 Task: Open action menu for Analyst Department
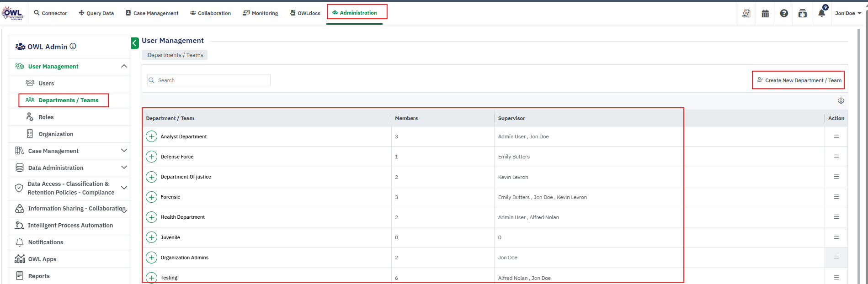click(x=836, y=136)
